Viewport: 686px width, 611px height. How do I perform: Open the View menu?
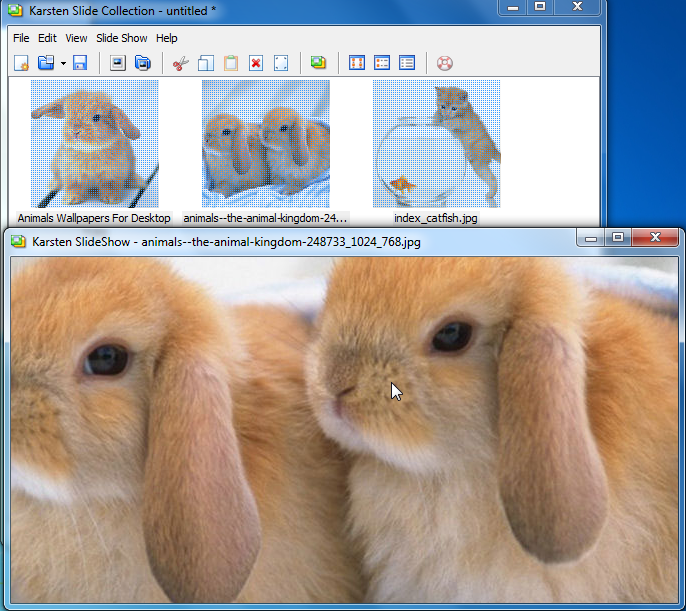point(76,38)
